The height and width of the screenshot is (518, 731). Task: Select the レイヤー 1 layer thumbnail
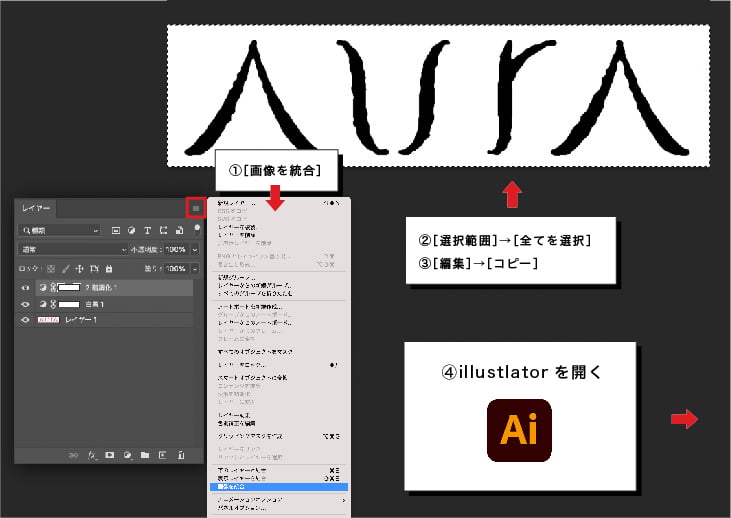tap(48, 320)
